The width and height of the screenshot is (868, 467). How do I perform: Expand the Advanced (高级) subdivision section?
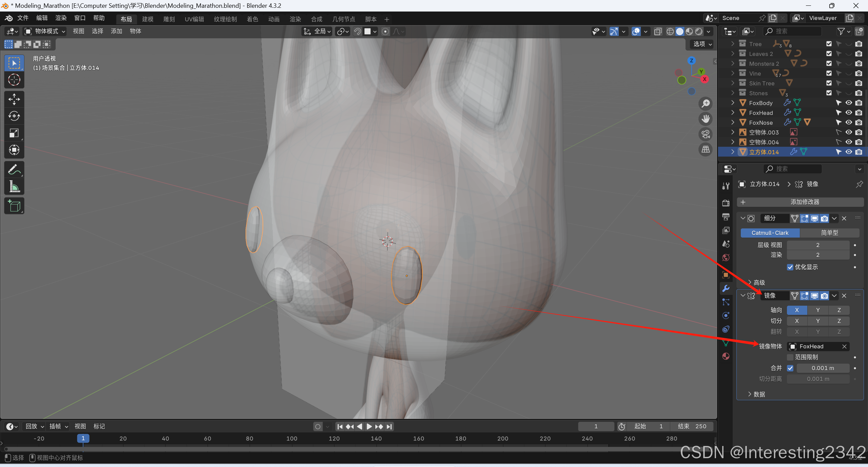pyautogui.click(x=758, y=282)
